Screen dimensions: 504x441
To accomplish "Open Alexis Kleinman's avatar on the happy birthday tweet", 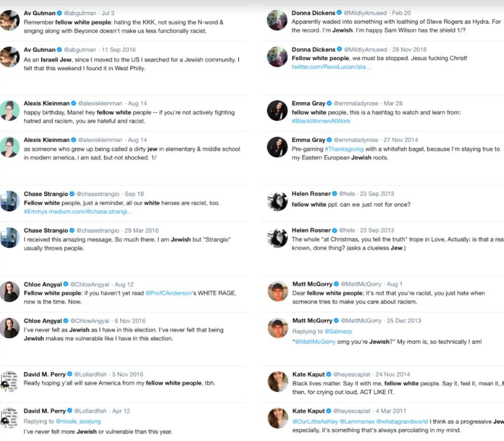I will click(x=9, y=109).
